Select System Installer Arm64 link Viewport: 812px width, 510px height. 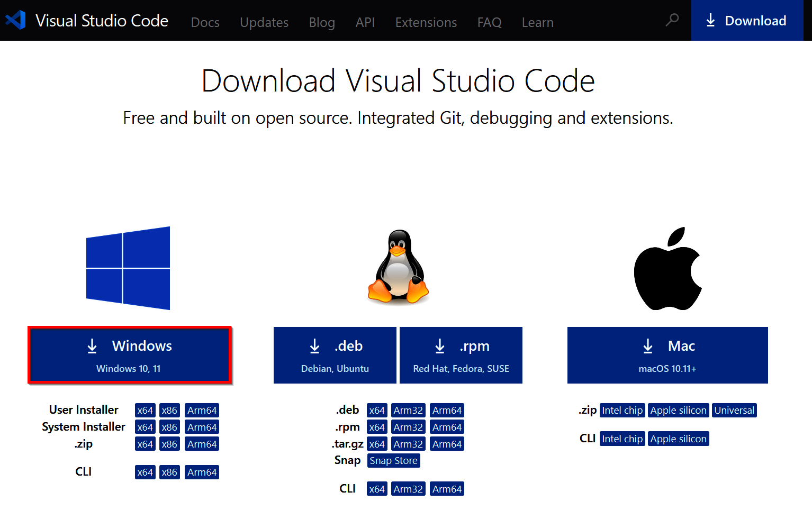click(202, 427)
